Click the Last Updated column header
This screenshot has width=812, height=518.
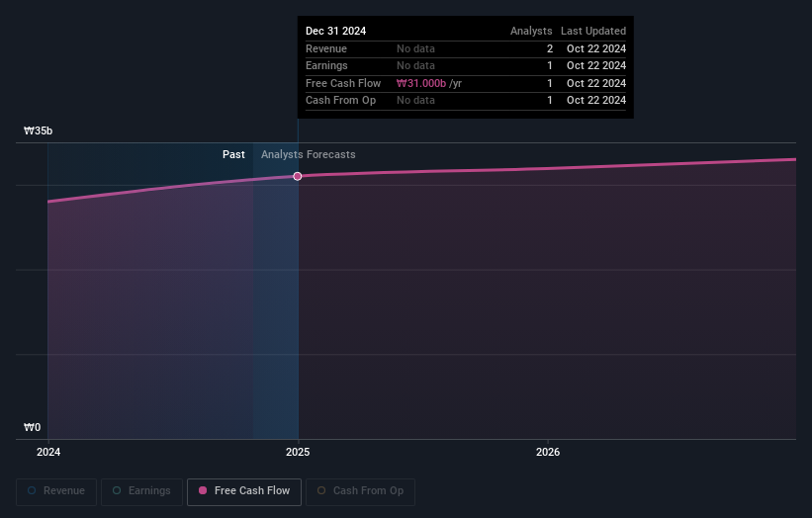tap(593, 31)
